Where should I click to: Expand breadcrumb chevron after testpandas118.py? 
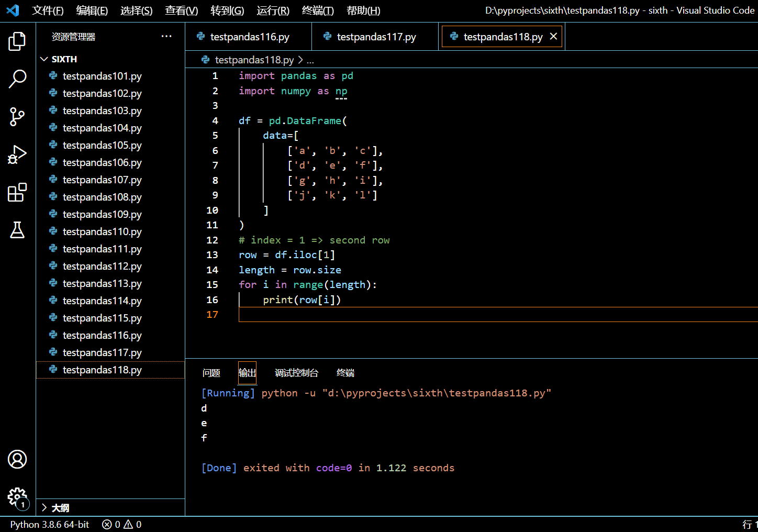(300, 60)
